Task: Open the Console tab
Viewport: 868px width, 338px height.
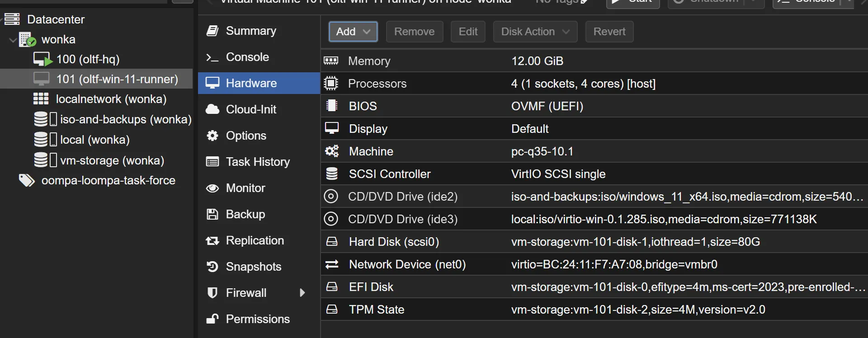Action: coord(259,57)
